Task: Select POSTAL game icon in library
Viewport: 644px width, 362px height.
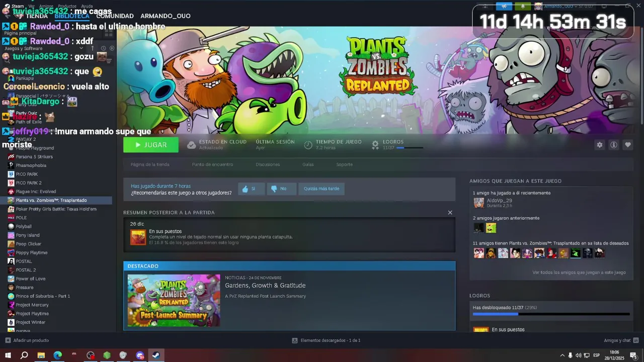Action: pyautogui.click(x=11, y=261)
